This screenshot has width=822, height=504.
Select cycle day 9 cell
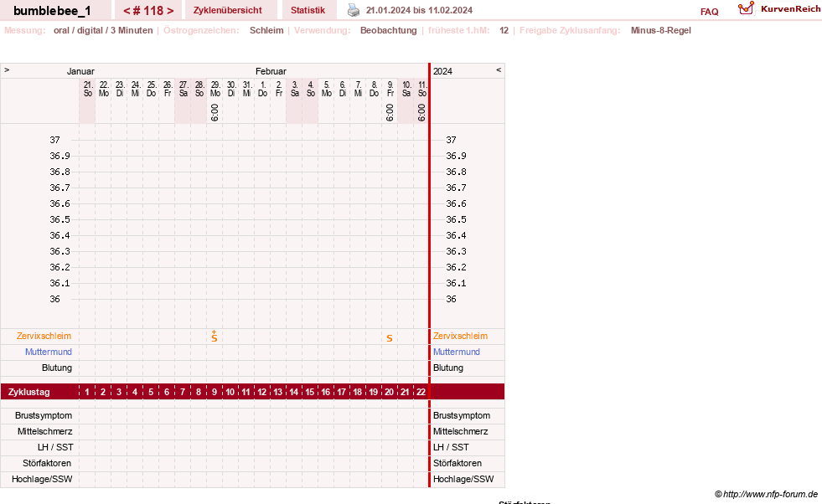pyautogui.click(x=215, y=392)
